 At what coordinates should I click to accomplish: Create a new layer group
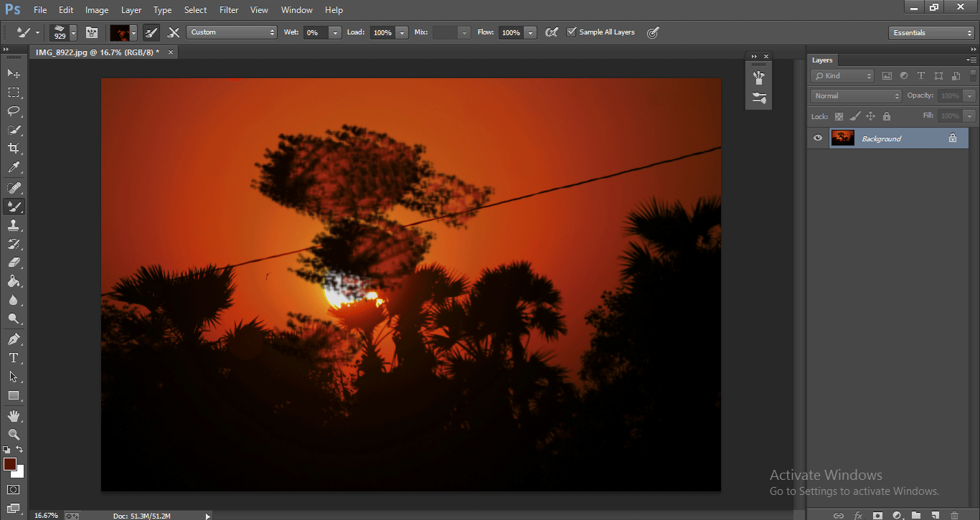[916, 515]
